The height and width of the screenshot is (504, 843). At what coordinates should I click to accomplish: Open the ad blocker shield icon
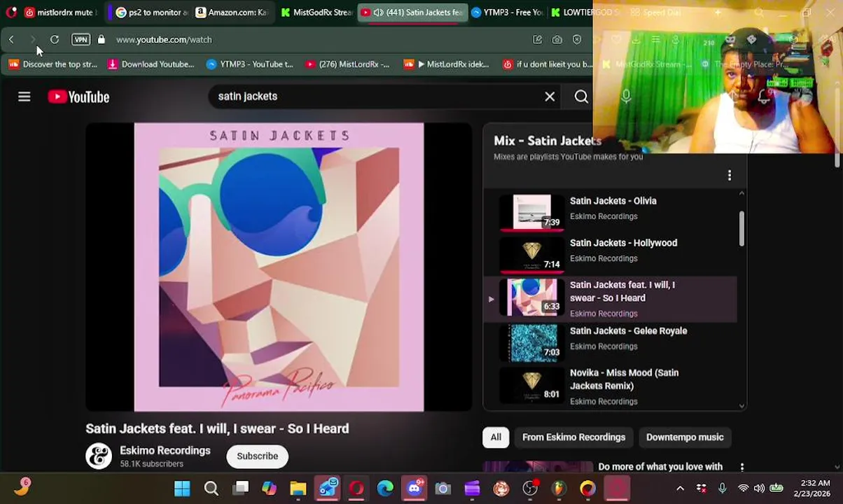pos(577,40)
